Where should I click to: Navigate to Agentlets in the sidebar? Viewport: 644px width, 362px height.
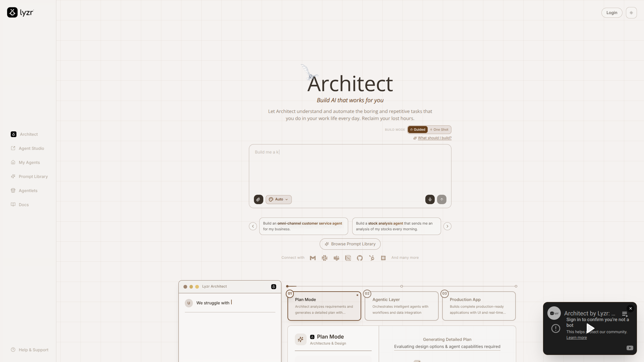28,190
